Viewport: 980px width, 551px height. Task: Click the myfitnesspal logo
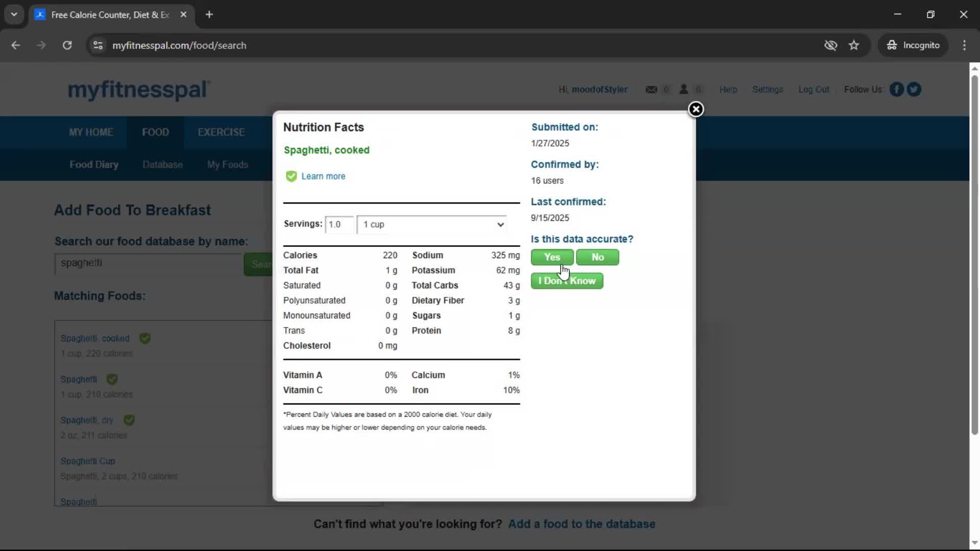tap(139, 90)
